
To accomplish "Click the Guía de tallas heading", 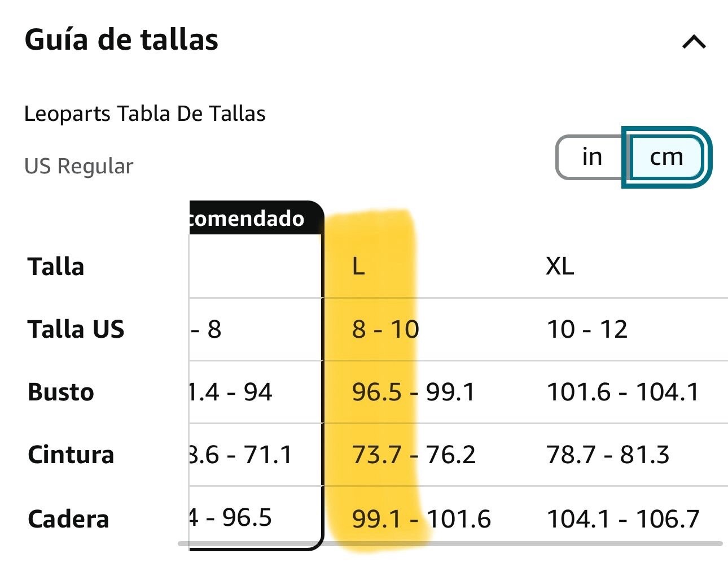I will 121,40.
